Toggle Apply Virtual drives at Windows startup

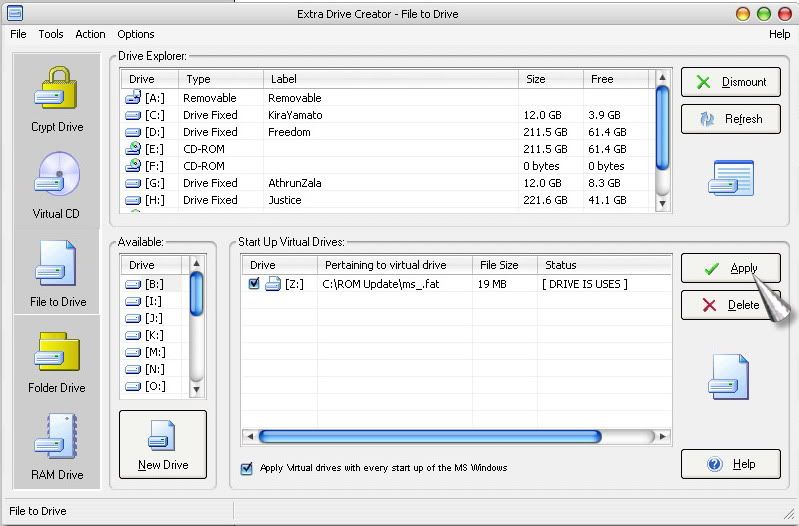click(247, 468)
